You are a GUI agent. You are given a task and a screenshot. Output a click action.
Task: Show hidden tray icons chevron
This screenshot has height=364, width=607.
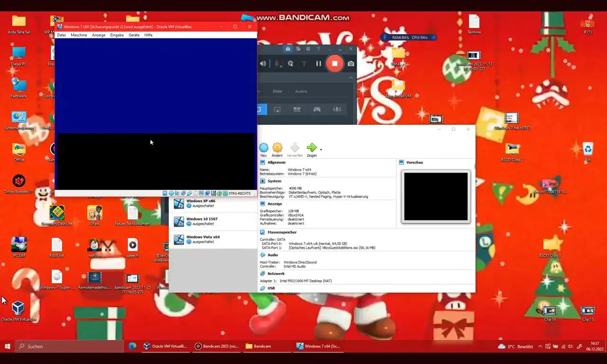coord(540,346)
